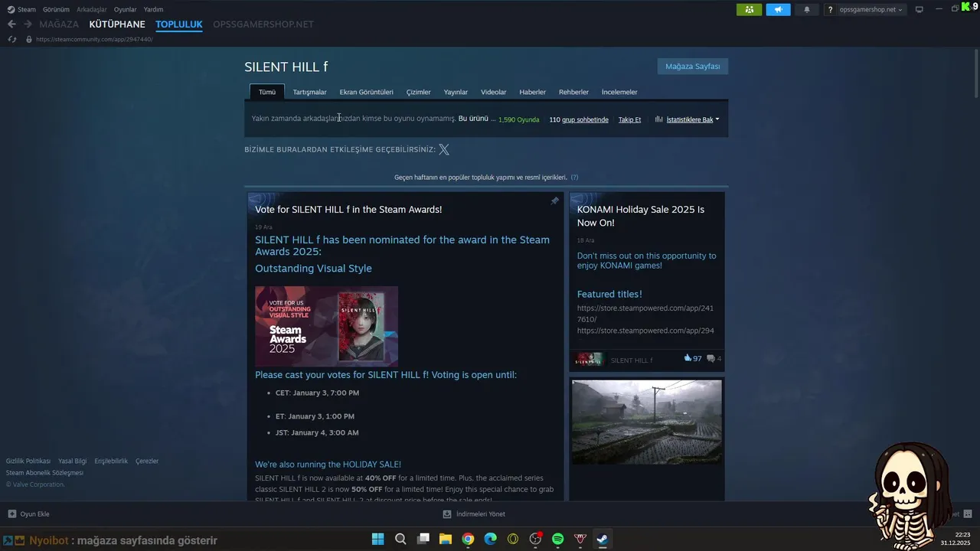Image resolution: width=980 pixels, height=551 pixels.
Task: Click the İndirmeleri Yönet download icon
Action: pos(447,514)
